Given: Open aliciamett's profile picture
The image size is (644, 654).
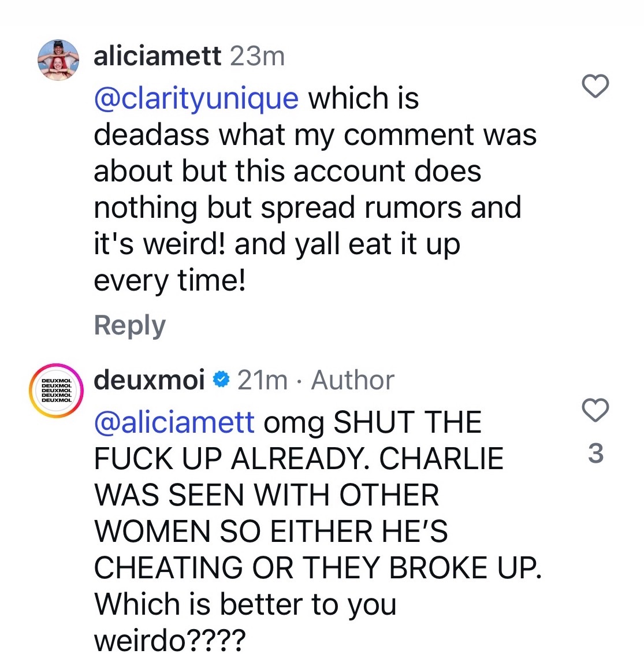Looking at the screenshot, I should coord(58,60).
